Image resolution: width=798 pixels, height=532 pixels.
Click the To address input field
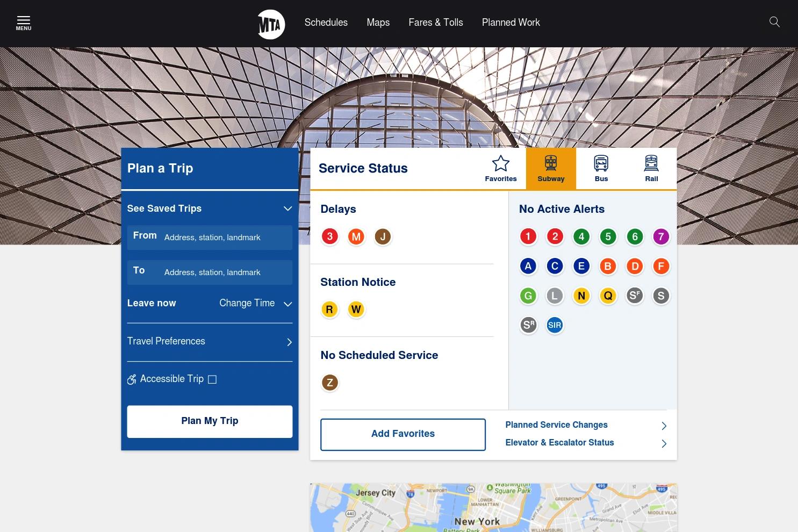click(210, 272)
